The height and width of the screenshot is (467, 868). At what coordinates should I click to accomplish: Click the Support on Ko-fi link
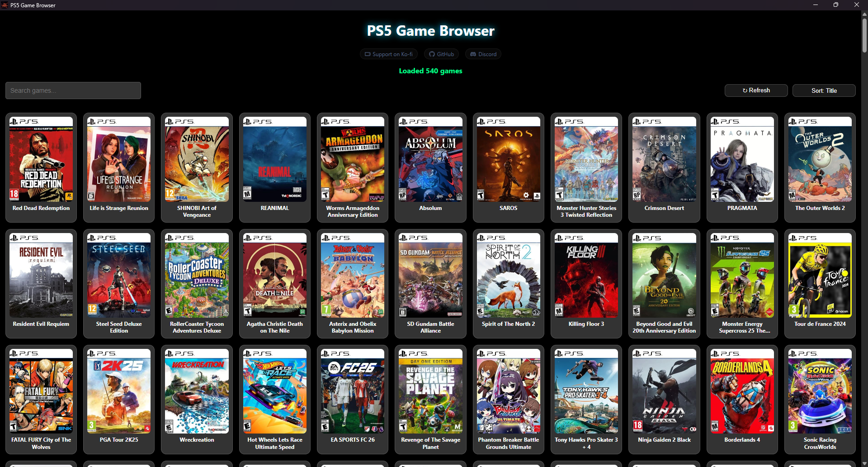click(x=389, y=54)
